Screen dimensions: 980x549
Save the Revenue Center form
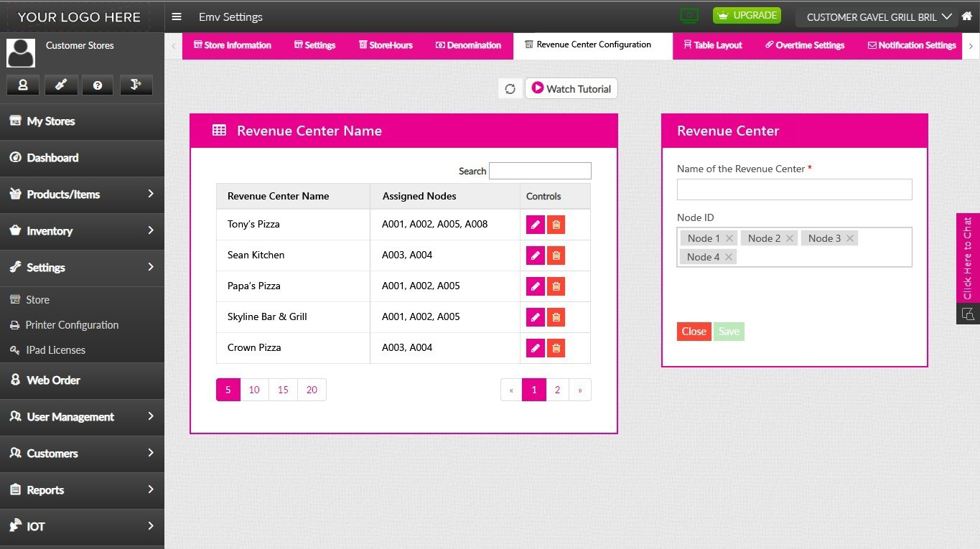(729, 332)
